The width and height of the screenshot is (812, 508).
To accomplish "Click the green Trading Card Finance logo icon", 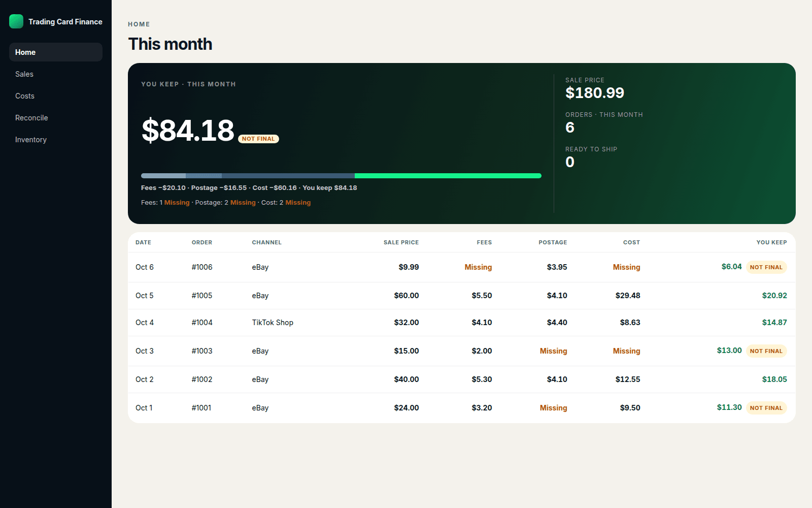I will coord(16,21).
